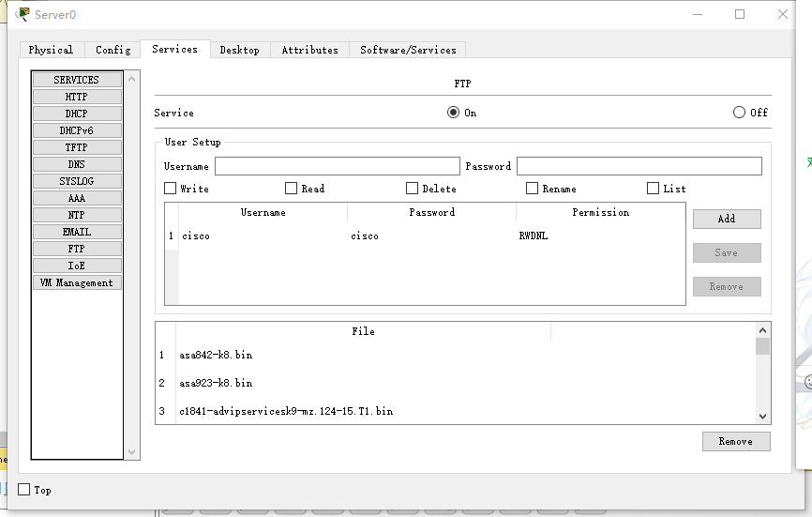Check the Delete permission box
The image size is (812, 517).
tap(412, 189)
